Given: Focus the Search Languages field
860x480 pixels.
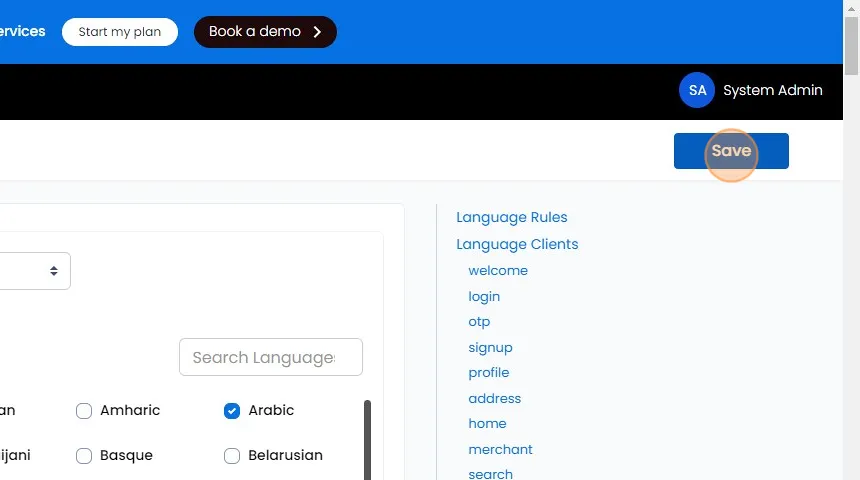Looking at the screenshot, I should pyautogui.click(x=271, y=357).
